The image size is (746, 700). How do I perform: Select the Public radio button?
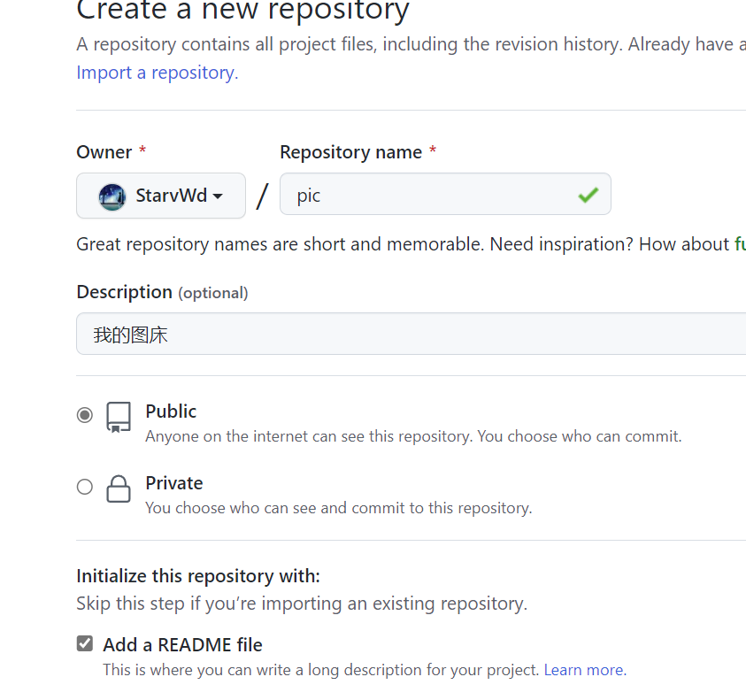(x=85, y=414)
